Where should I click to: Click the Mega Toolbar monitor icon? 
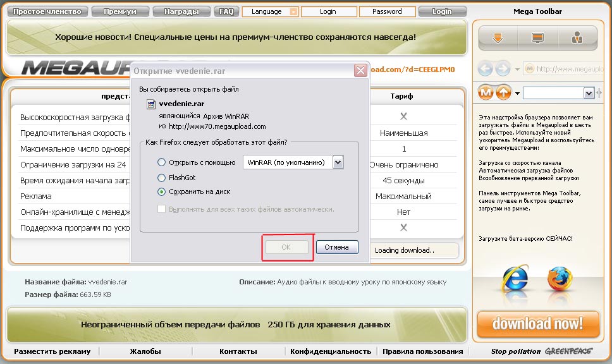click(537, 38)
